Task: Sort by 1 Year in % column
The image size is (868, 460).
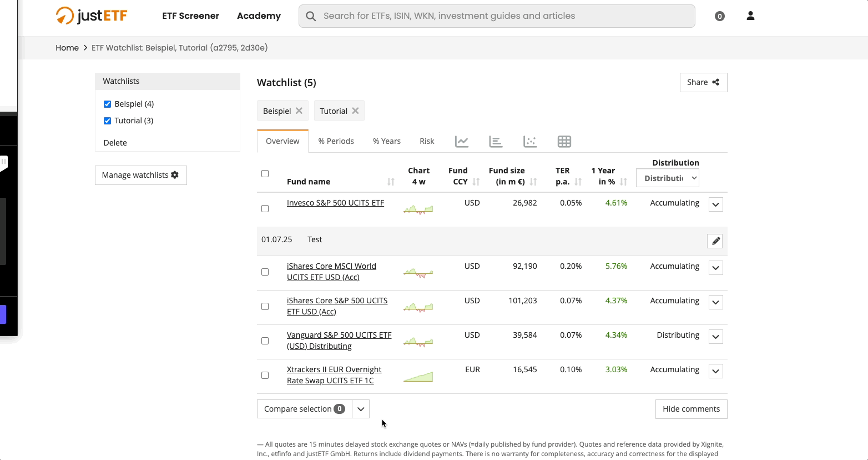Action: [624, 182]
